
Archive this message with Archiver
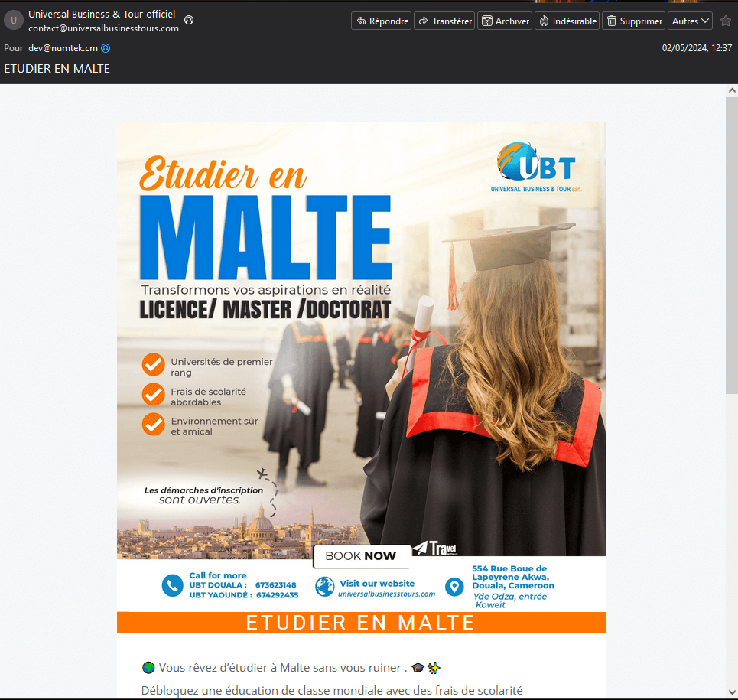(x=504, y=21)
